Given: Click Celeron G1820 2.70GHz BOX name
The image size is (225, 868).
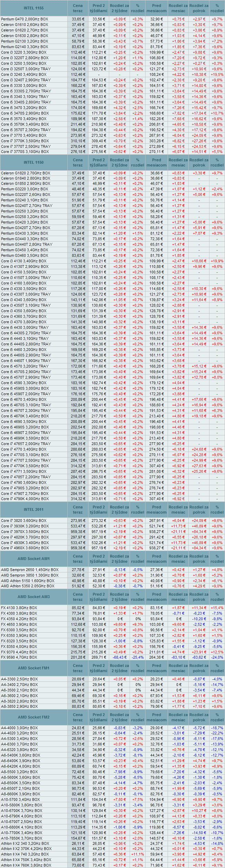Looking at the screenshot, I should [26, 173].
